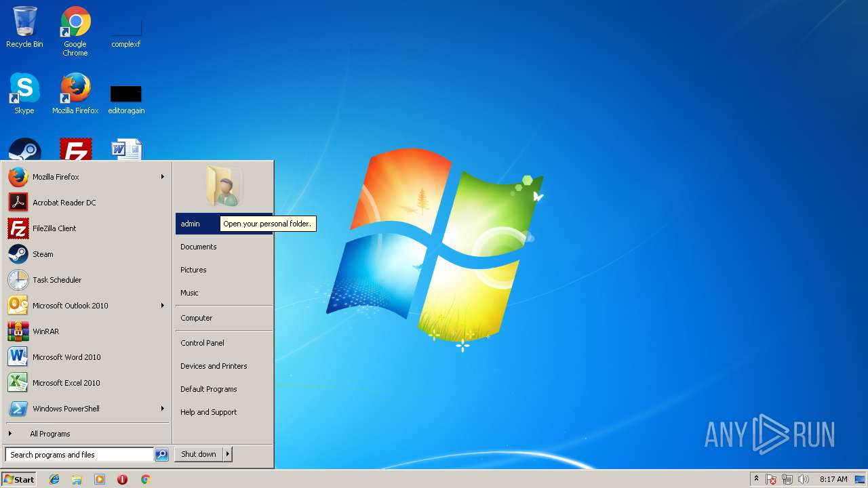Open Pictures from Start menu
Viewport: 868px width, 488px height.
(224, 270)
